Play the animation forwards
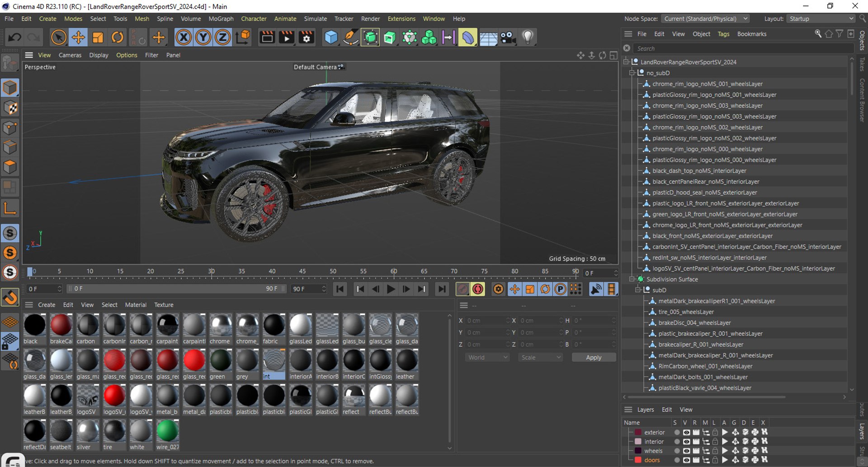 pyautogui.click(x=391, y=289)
